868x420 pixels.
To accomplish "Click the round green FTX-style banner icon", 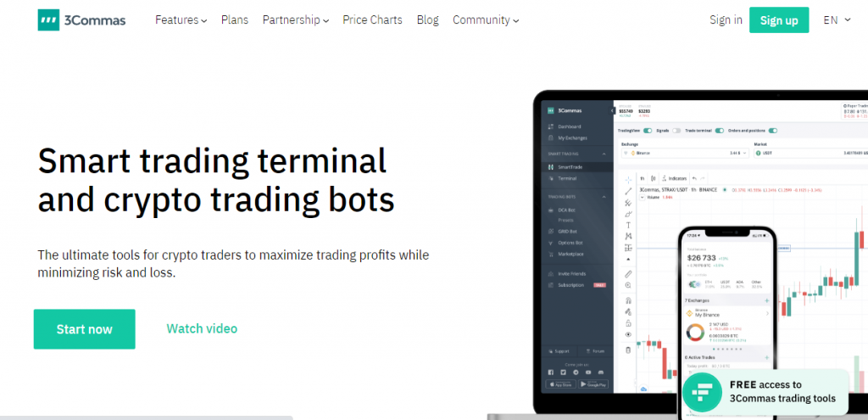I will coord(702,392).
